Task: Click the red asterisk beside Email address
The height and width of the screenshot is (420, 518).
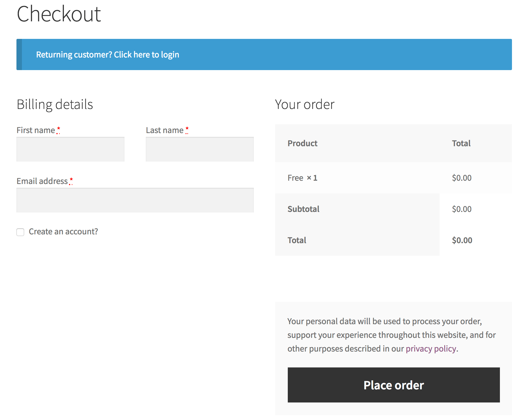Action: point(71,180)
